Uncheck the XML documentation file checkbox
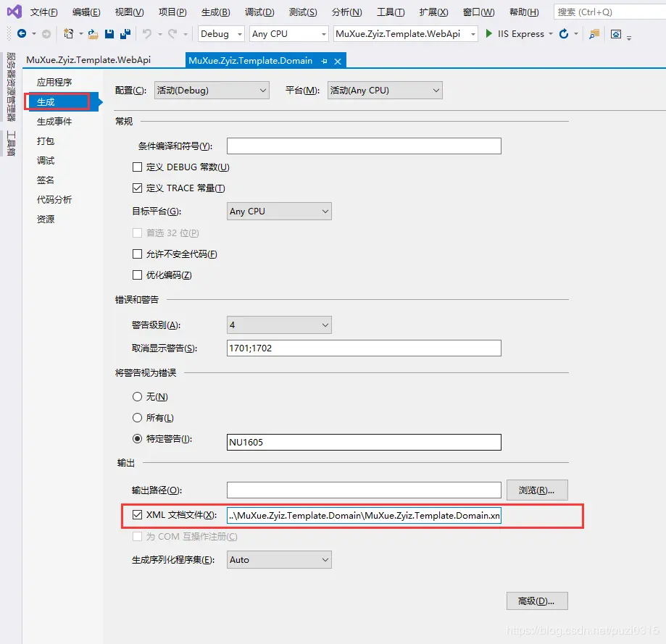Viewport: 666px width, 644px height. (137, 515)
